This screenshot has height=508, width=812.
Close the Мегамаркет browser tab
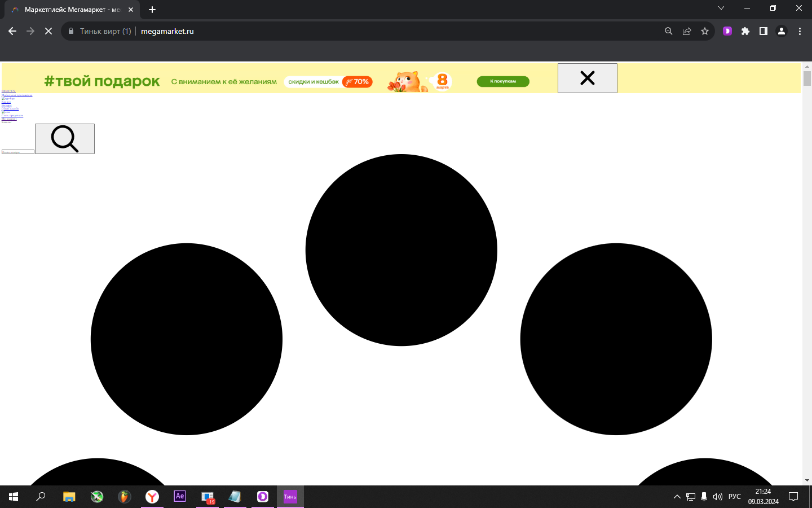[x=131, y=10]
